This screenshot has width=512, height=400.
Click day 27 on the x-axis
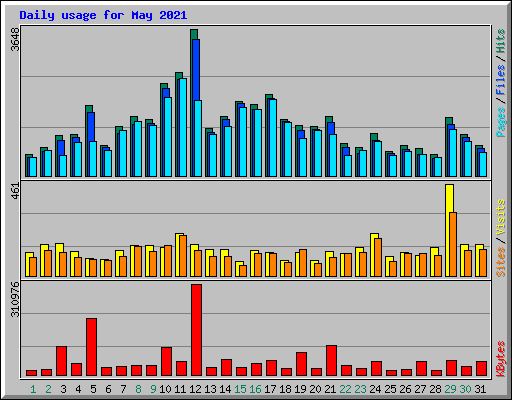[x=420, y=389]
